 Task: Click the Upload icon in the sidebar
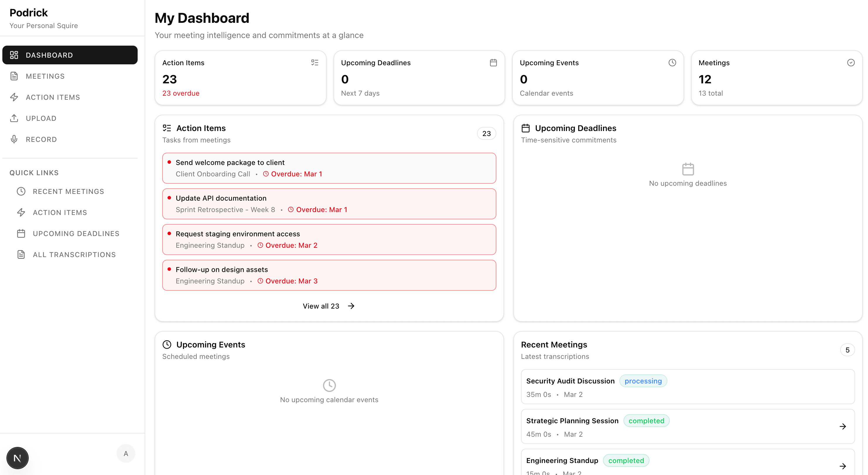pyautogui.click(x=14, y=118)
